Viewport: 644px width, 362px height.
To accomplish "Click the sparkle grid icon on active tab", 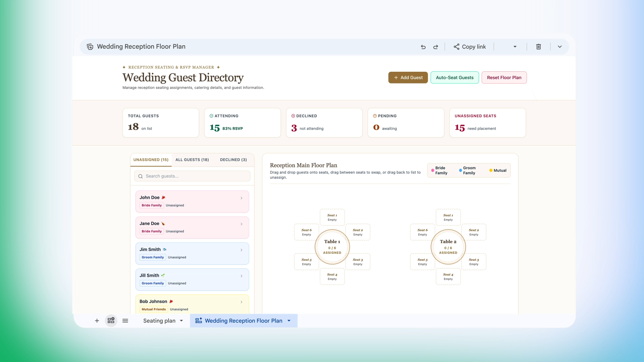I will coord(199,320).
